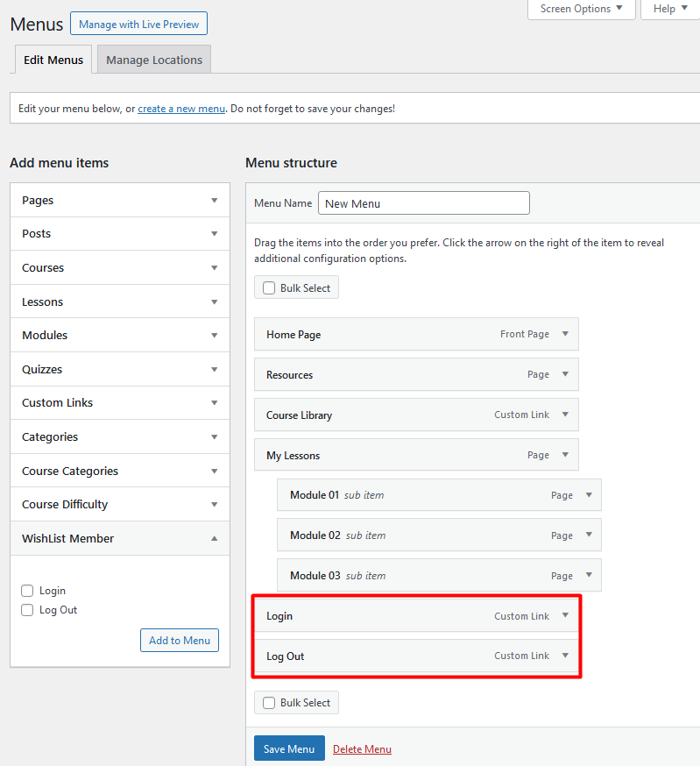The width and height of the screenshot is (700, 766).
Task: Expand My Lessons menu item arrow
Action: coord(565,455)
